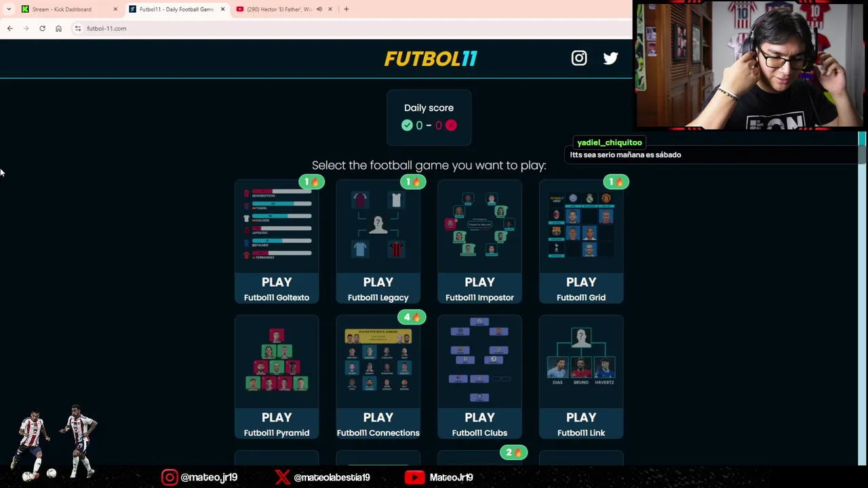Click the 'Daily score' heading text

pos(429,108)
